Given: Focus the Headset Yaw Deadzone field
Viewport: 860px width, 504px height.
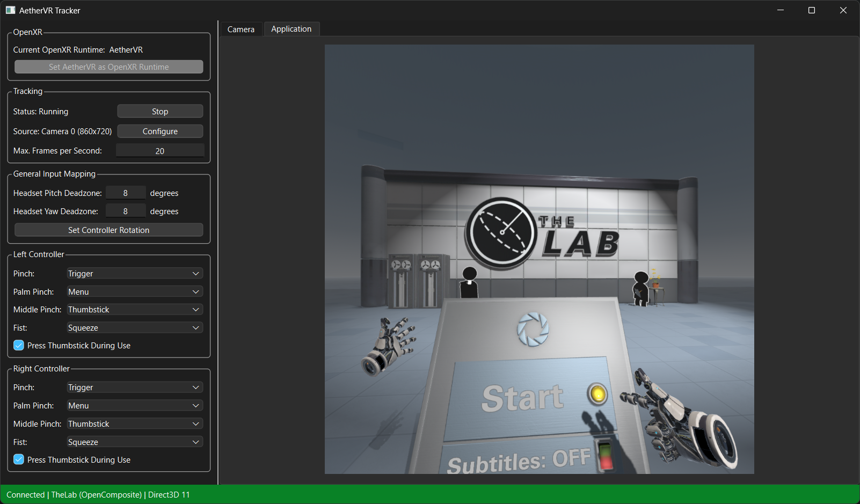Looking at the screenshot, I should [126, 211].
